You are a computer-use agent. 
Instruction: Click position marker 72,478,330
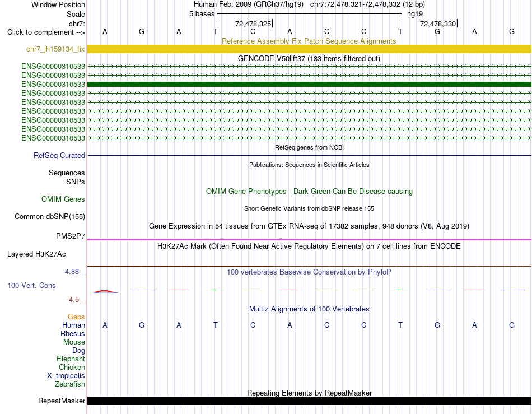(438, 24)
